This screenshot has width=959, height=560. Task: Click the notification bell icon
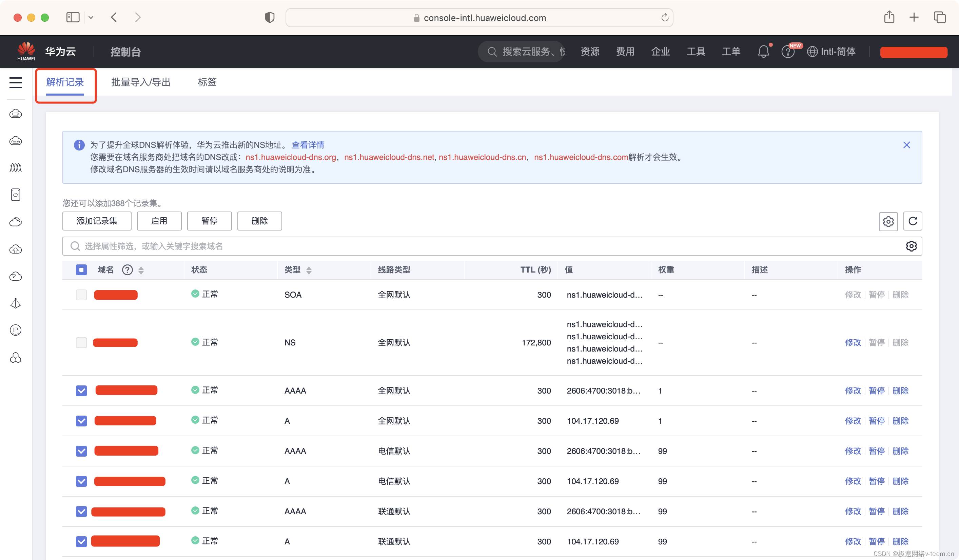tap(763, 52)
